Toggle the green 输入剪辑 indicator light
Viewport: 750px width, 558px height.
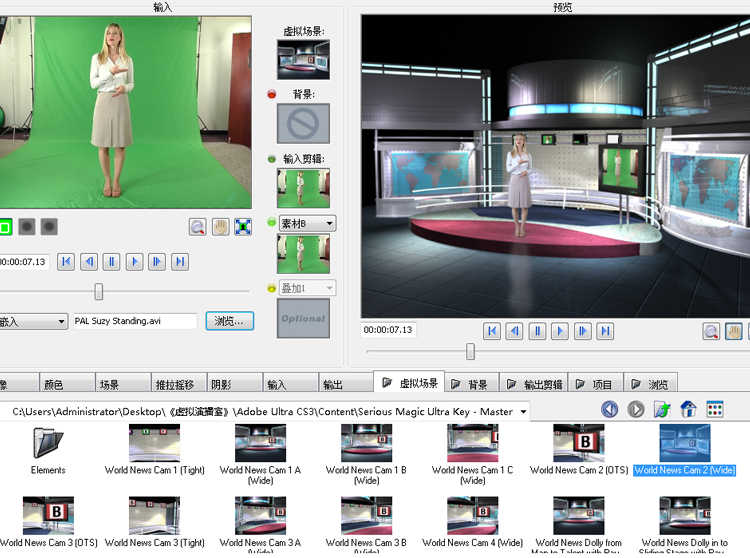point(272,159)
